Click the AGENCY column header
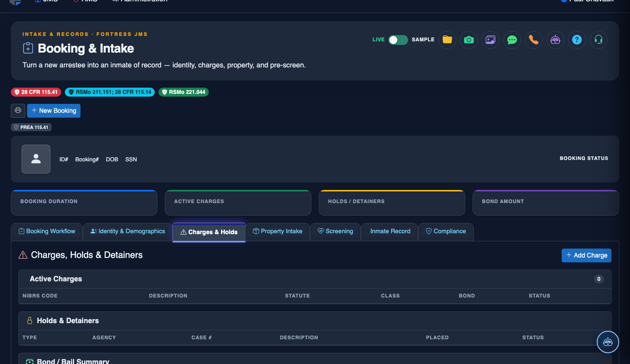Screen dimensions: 630x364 coord(104,337)
